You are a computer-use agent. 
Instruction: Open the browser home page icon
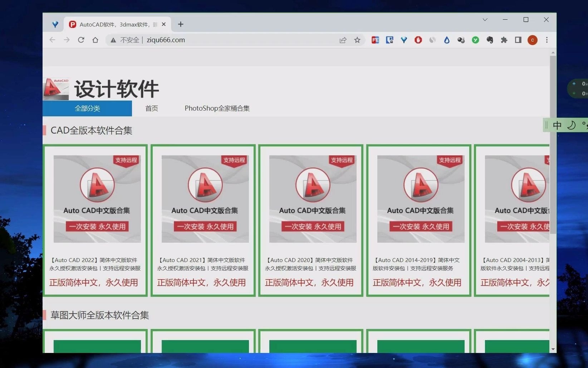coord(95,40)
